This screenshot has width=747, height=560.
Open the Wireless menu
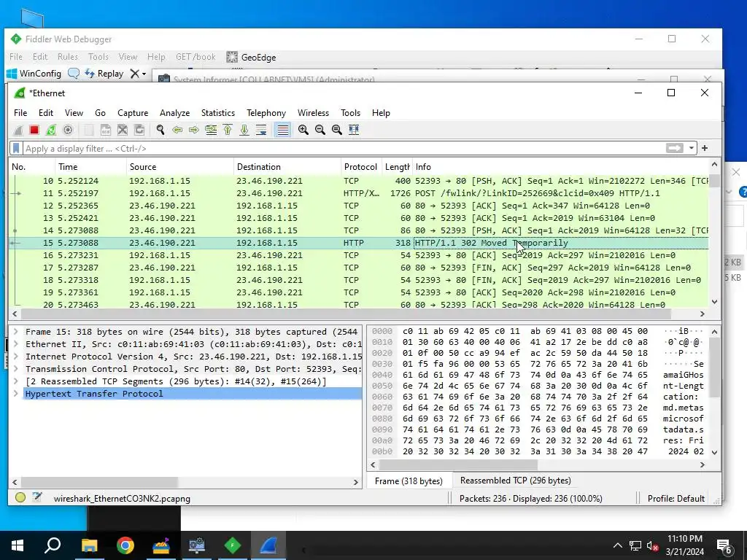coord(314,113)
